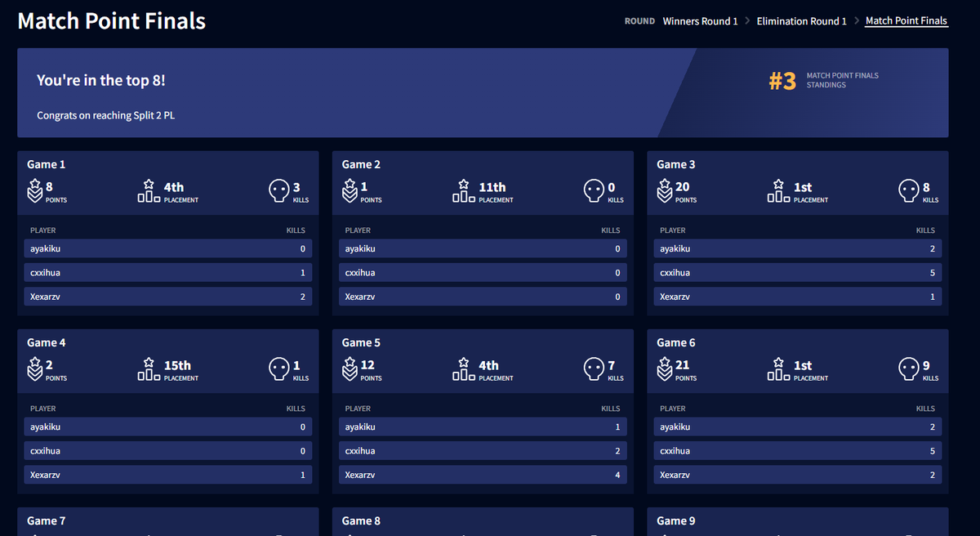Select ayakiku row in Game 1
The height and width of the screenshot is (536, 980).
coord(167,248)
